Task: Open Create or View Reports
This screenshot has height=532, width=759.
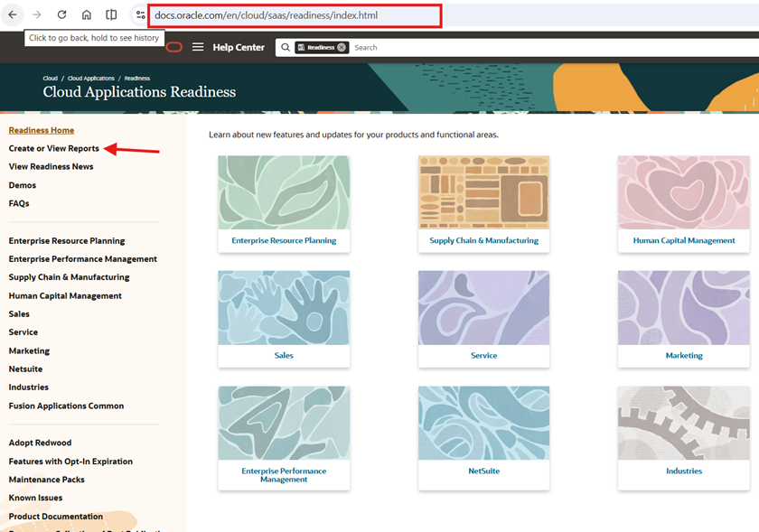Action: pyautogui.click(x=56, y=148)
